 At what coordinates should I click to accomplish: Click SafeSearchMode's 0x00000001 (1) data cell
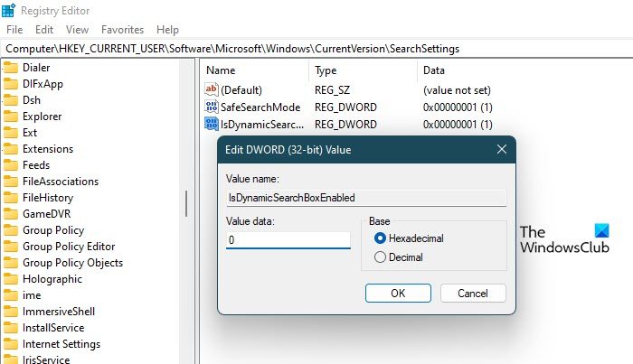pyautogui.click(x=458, y=107)
